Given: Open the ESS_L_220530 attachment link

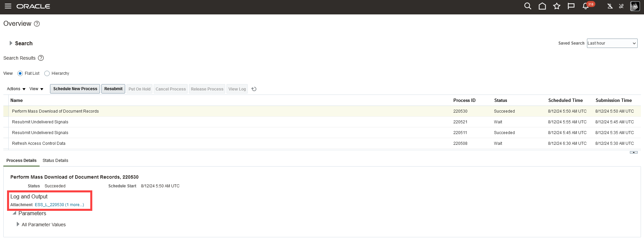Looking at the screenshot, I should [49, 205].
